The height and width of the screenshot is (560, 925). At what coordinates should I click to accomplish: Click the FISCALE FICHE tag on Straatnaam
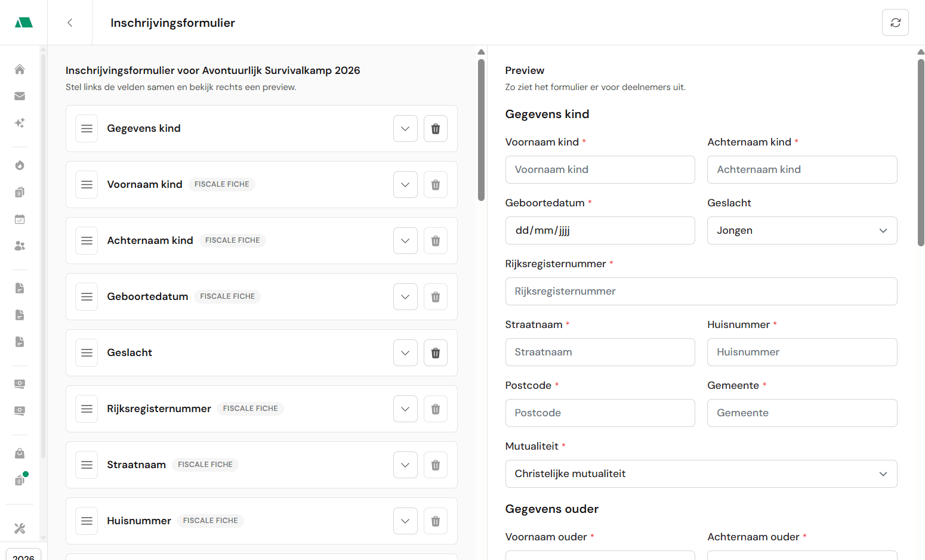click(205, 465)
